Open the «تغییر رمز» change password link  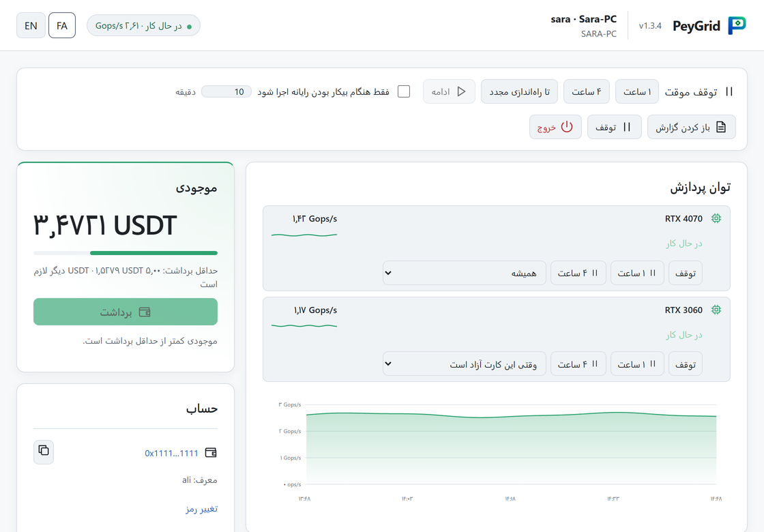[x=202, y=509]
